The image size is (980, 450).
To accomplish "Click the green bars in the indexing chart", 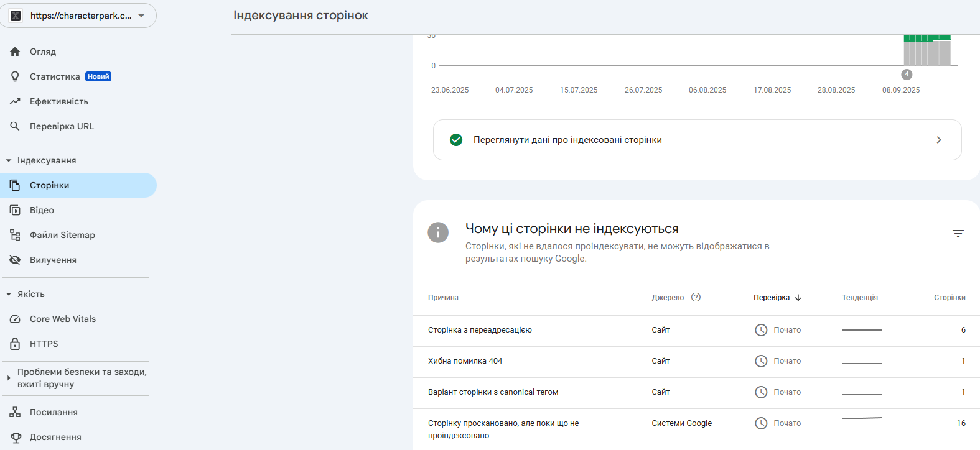I will 927,38.
